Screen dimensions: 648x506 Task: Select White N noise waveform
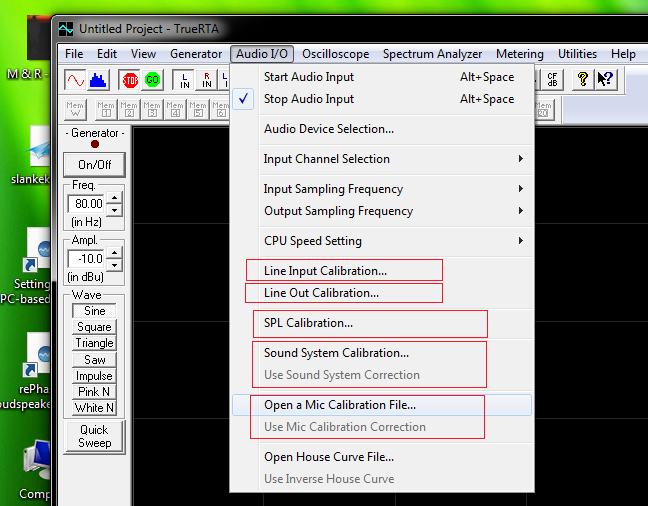pos(95,408)
